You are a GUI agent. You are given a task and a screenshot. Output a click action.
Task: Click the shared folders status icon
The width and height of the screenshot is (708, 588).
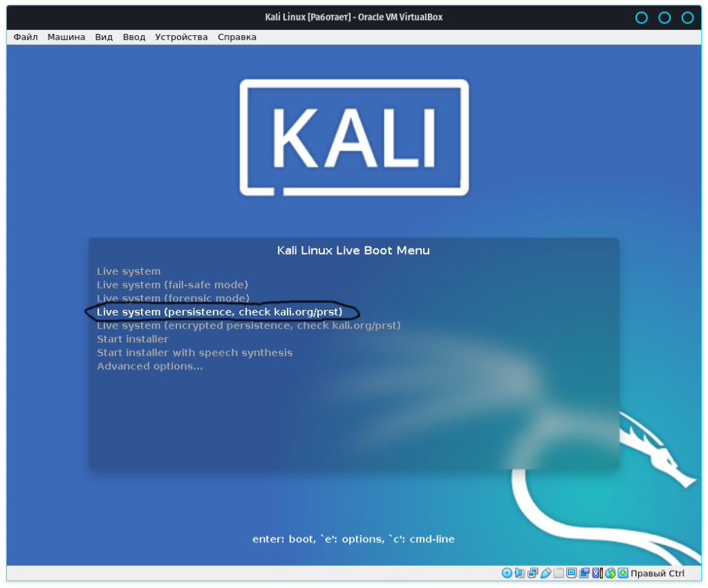click(559, 573)
